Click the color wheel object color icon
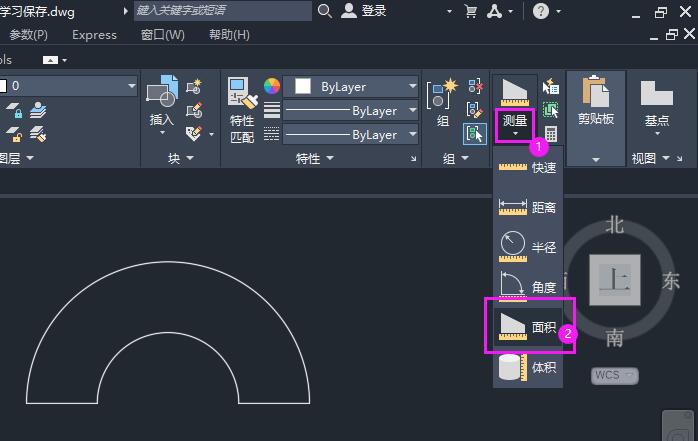 tap(272, 86)
